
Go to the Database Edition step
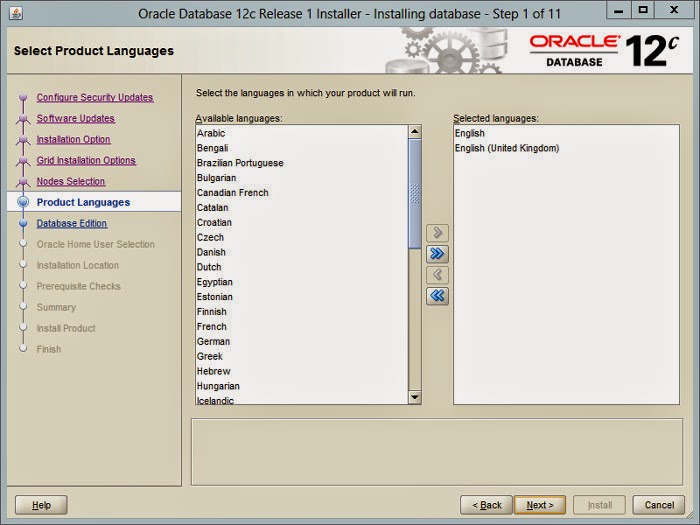tap(71, 223)
